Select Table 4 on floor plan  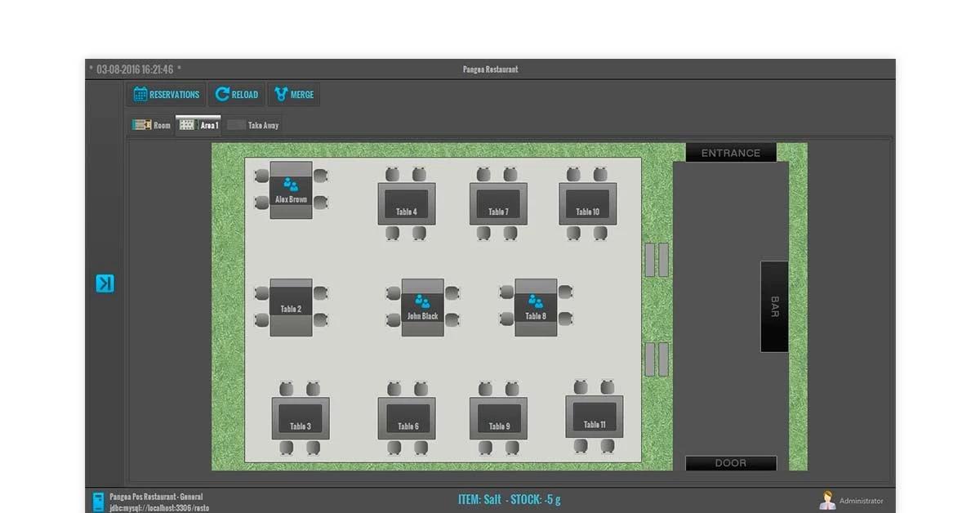tap(407, 204)
